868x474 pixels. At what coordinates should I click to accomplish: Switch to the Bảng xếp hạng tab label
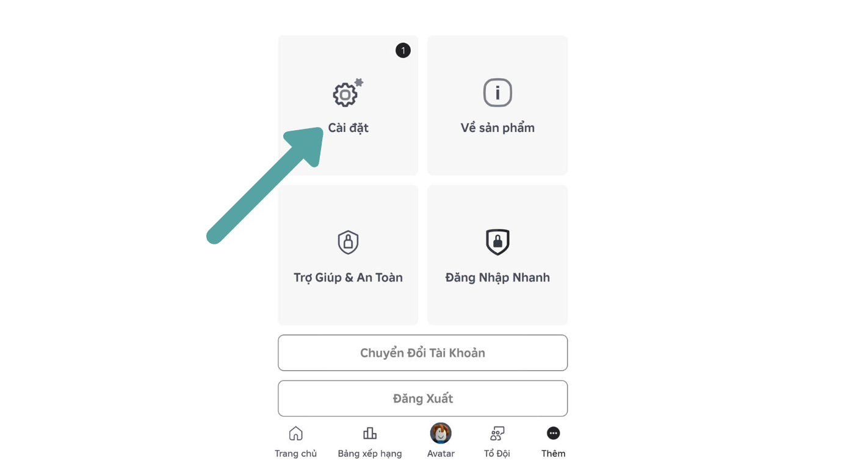370,453
